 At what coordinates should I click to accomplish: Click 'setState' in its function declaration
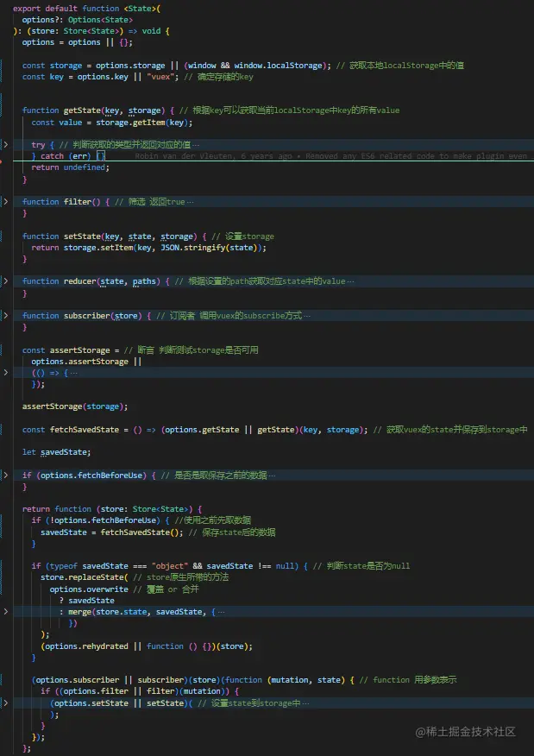click(x=82, y=236)
